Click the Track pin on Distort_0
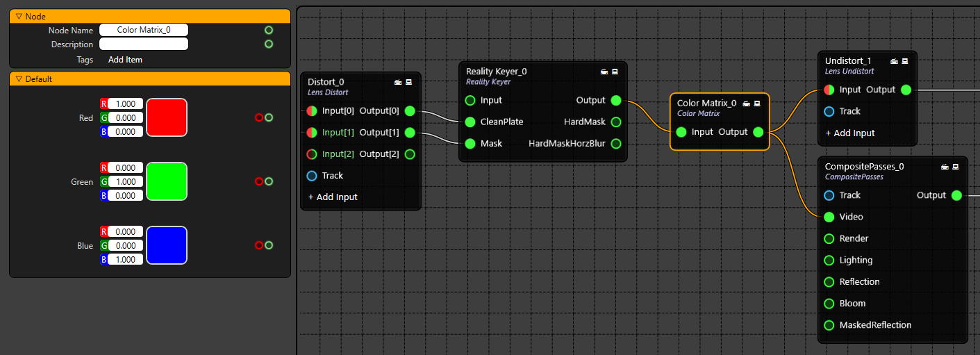 tap(312, 176)
